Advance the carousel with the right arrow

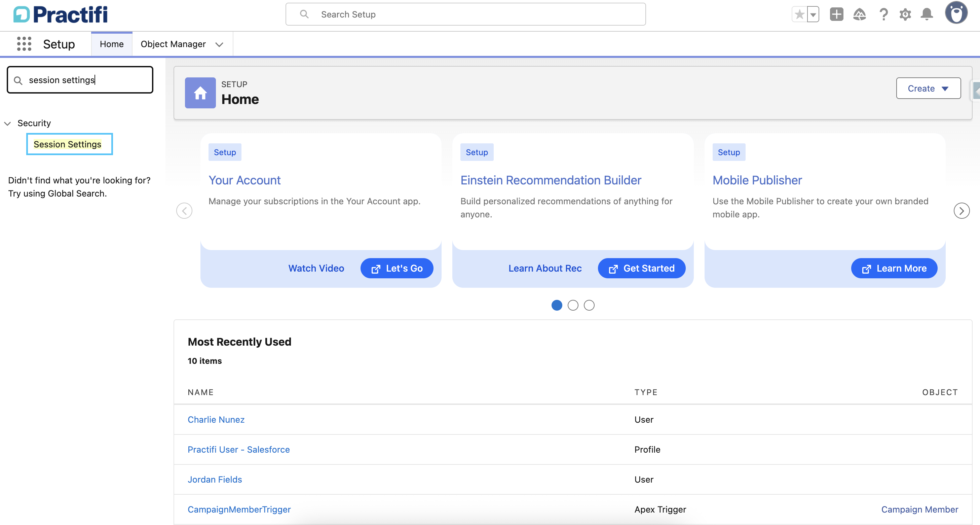[962, 211]
